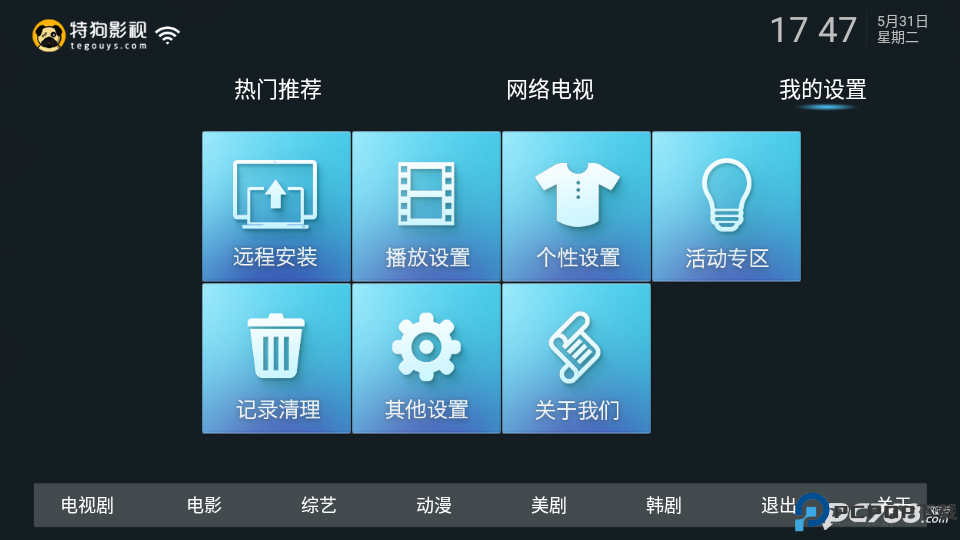The height and width of the screenshot is (540, 960).
Task: Open the 关于我们 scroll icon tile
Action: click(576, 358)
